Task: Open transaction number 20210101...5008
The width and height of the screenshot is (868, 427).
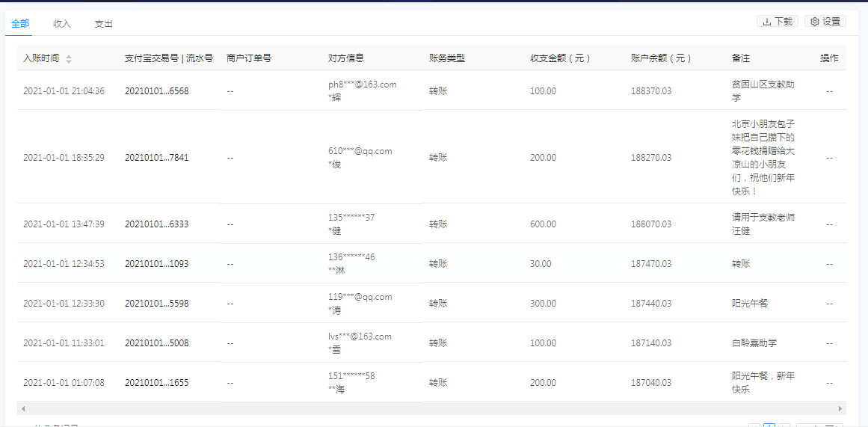Action: click(157, 342)
